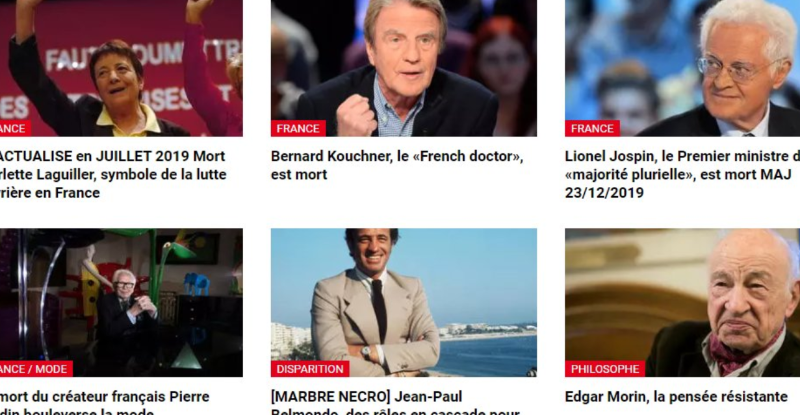Click FRANCE tag on Jospin article
The width and height of the screenshot is (800, 415).
tap(592, 128)
